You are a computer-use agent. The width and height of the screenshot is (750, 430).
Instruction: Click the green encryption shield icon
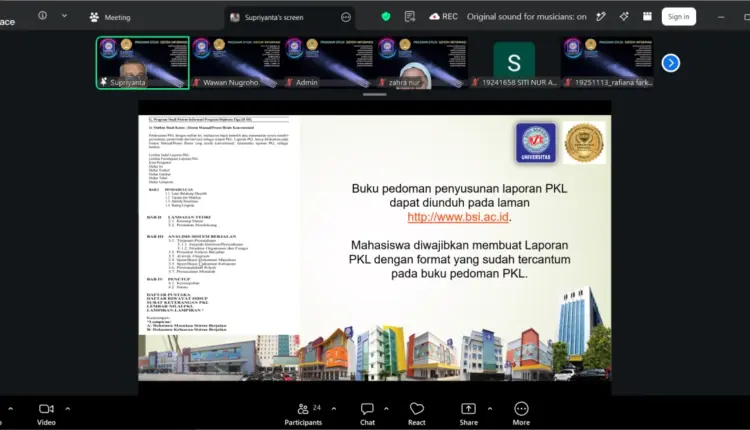coord(386,17)
